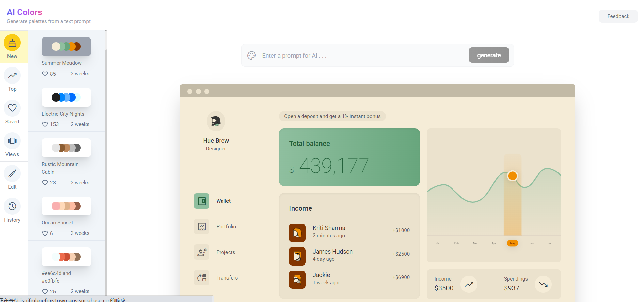This screenshot has width=644, height=302.
Task: Click the orange data point on chart
Action: pos(512,176)
